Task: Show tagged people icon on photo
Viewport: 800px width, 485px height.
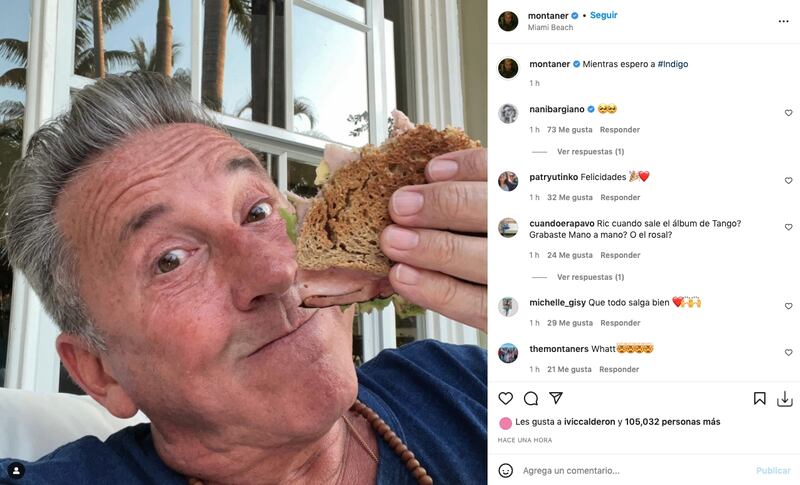Action: pyautogui.click(x=16, y=470)
